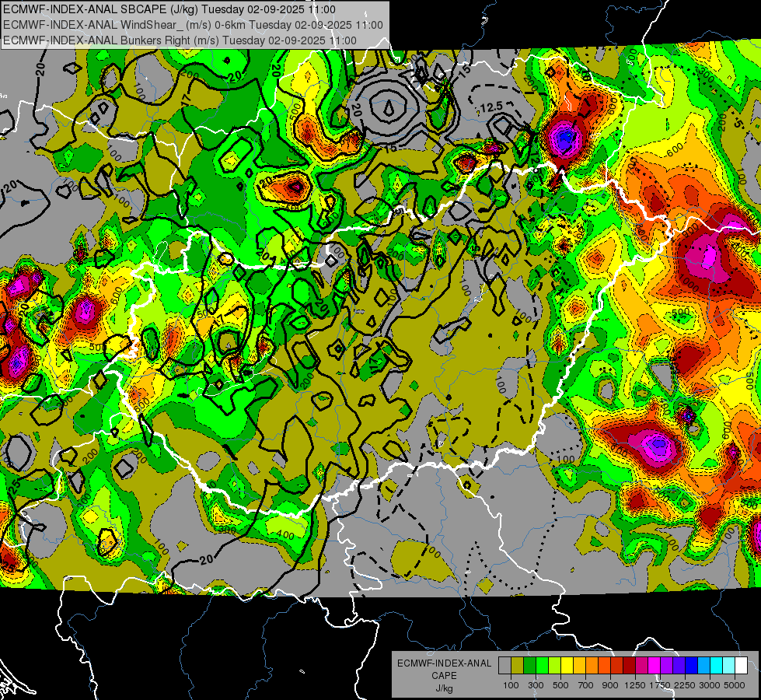The height and width of the screenshot is (700, 761).
Task: Click the 1750 tick label on legend scale
Action: [x=660, y=685]
